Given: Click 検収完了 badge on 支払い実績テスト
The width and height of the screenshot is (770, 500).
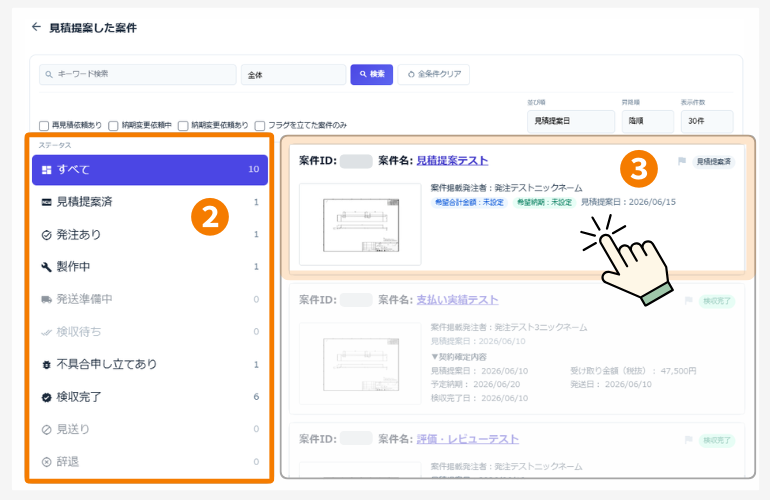Looking at the screenshot, I should [x=717, y=301].
